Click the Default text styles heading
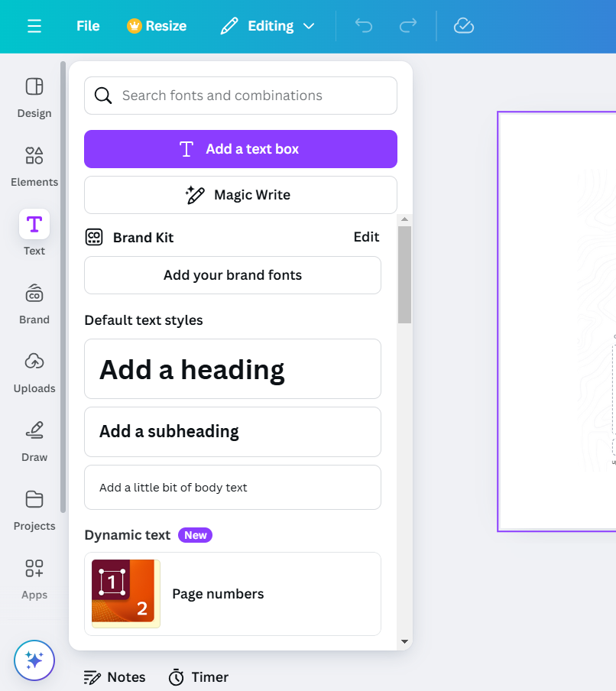Viewport: 616px width, 691px height. (x=144, y=320)
